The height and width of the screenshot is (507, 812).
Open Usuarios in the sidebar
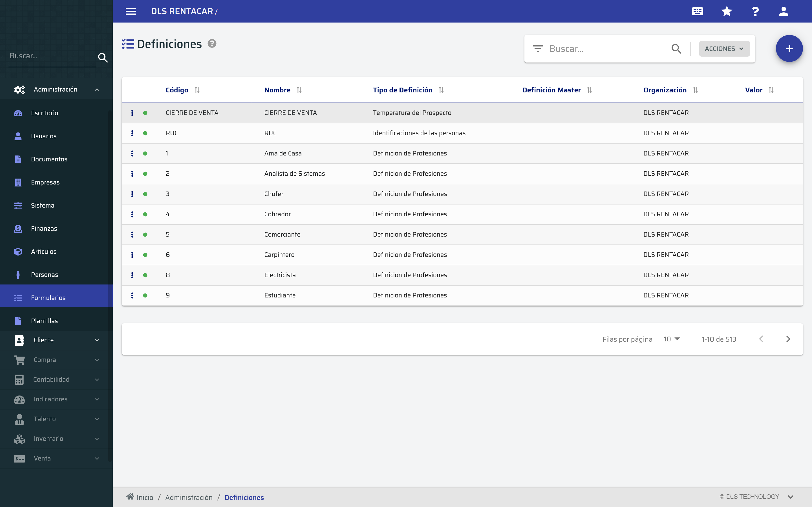coord(44,136)
